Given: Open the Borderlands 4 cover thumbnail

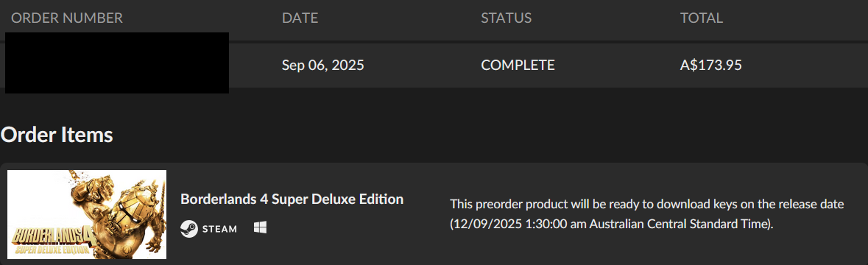Looking at the screenshot, I should tap(87, 215).
